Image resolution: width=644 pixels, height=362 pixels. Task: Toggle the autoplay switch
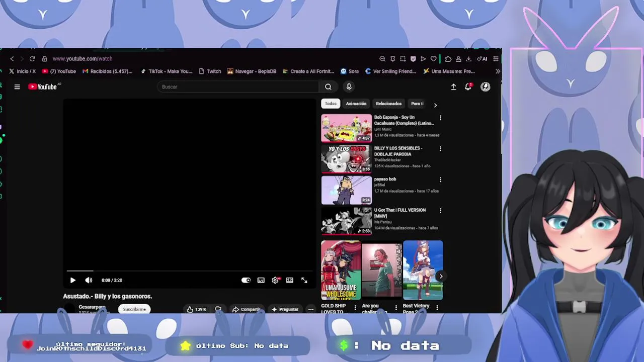click(x=246, y=281)
